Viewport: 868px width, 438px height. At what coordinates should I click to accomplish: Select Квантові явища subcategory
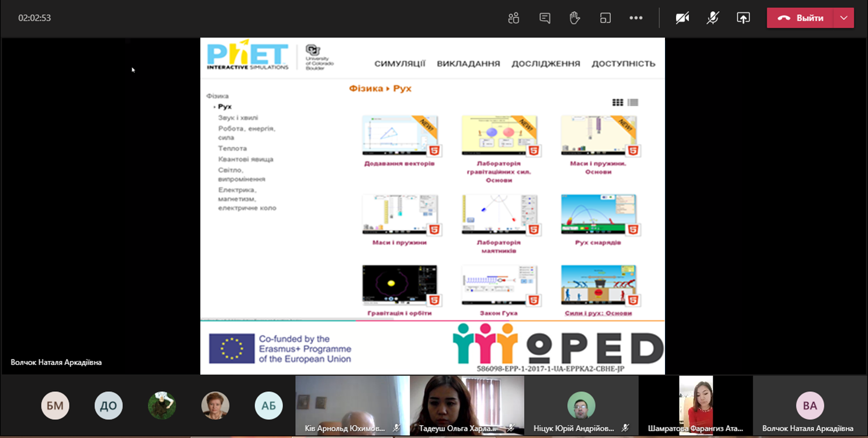tap(245, 159)
